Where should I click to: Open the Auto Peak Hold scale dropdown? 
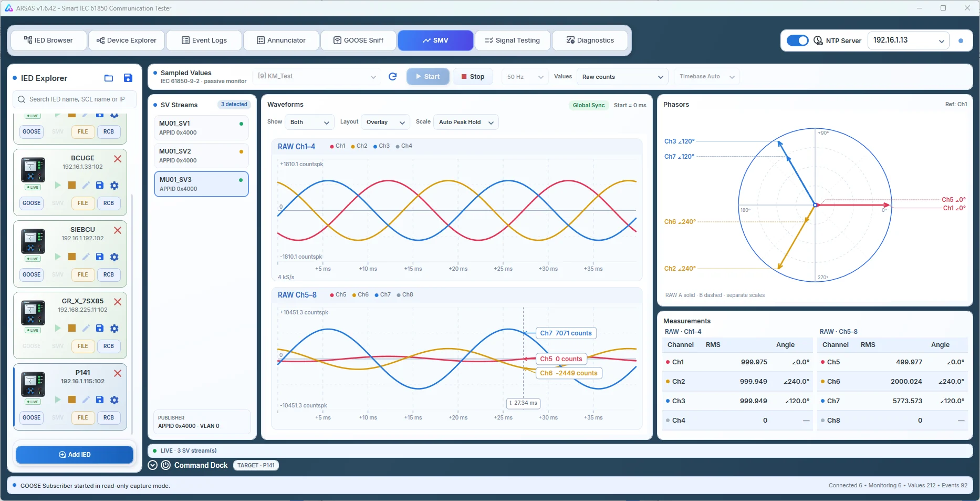(x=466, y=122)
